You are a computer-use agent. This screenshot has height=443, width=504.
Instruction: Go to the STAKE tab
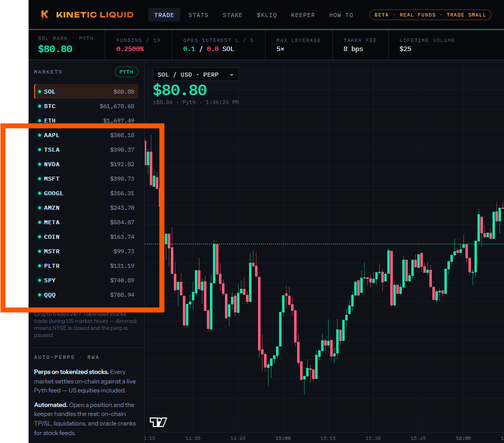click(x=232, y=15)
